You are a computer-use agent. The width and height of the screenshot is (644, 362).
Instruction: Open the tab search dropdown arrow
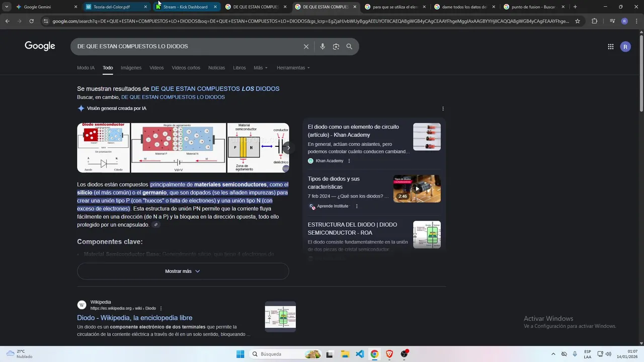click(7, 7)
